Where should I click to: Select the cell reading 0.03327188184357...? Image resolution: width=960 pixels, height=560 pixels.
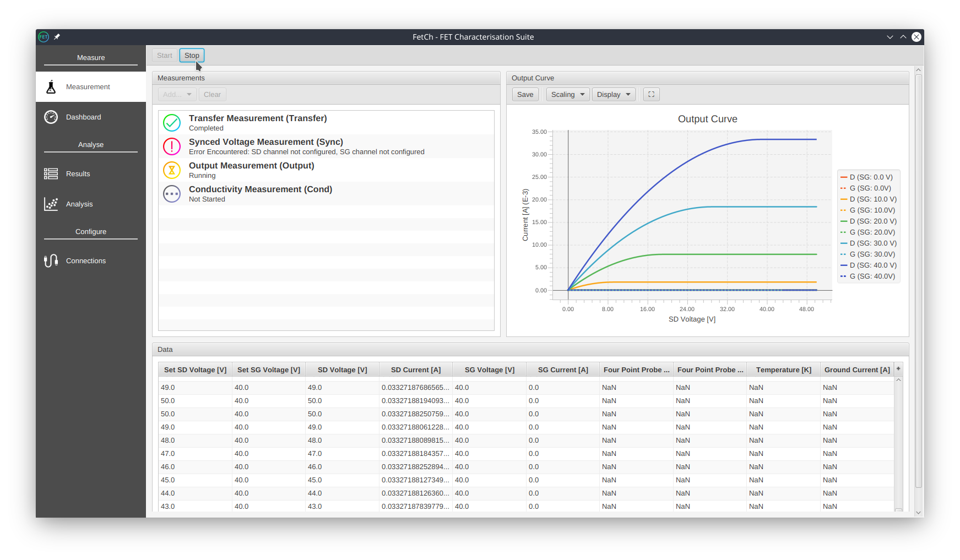coord(416,454)
